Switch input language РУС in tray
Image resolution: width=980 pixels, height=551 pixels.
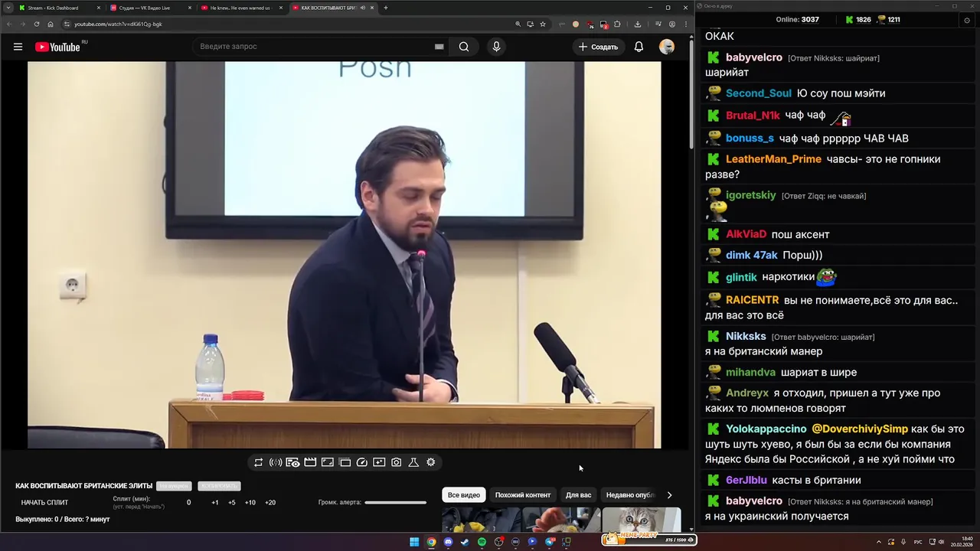click(x=918, y=542)
